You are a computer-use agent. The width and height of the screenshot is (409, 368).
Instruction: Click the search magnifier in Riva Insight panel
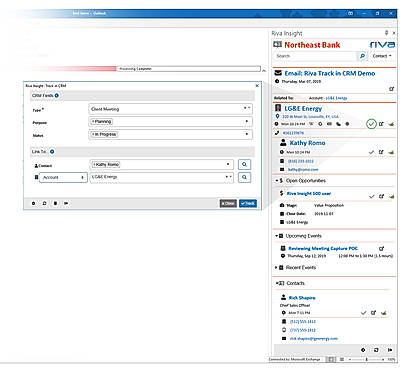tap(362, 56)
